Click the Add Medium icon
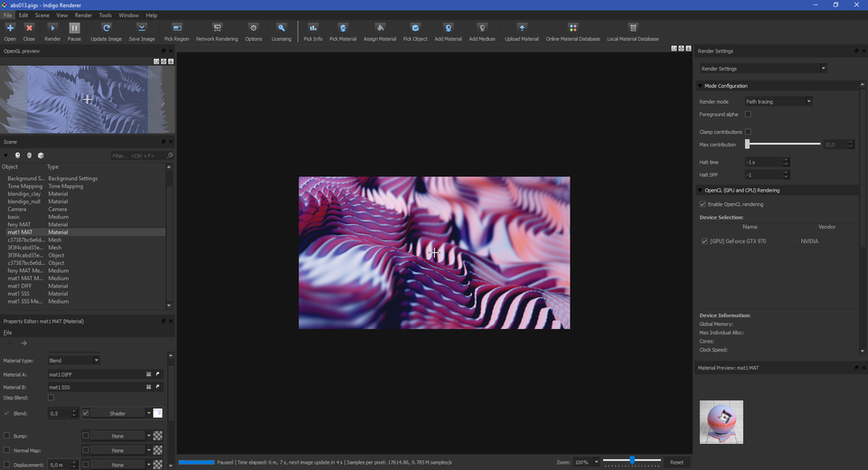Image resolution: width=868 pixels, height=470 pixels. [482, 29]
